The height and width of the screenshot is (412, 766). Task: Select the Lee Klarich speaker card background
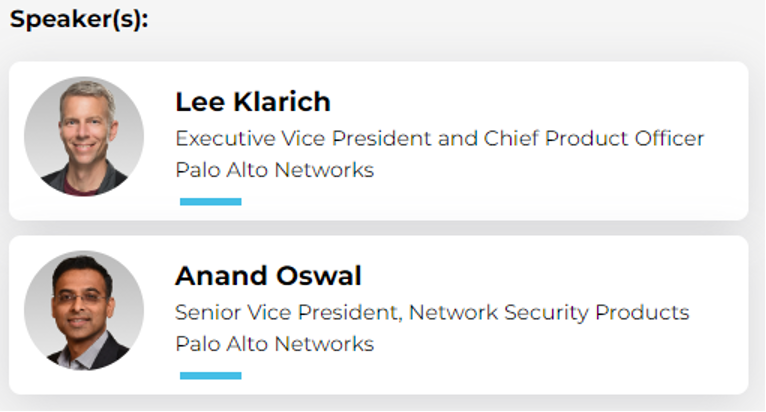pyautogui.click(x=379, y=141)
